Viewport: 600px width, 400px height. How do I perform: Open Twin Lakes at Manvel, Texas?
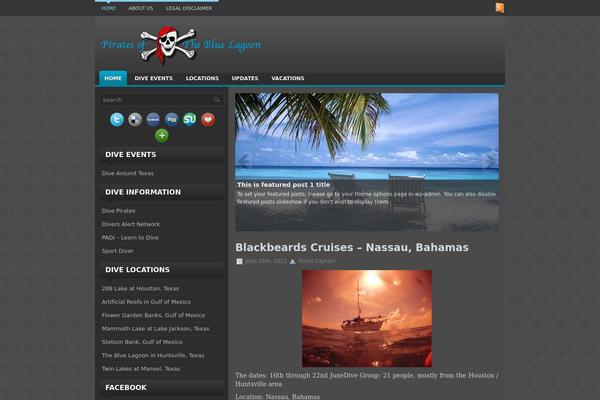(x=141, y=369)
